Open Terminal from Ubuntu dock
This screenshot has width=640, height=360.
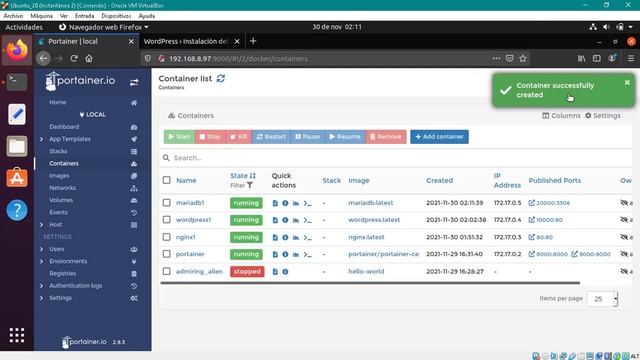(17, 82)
